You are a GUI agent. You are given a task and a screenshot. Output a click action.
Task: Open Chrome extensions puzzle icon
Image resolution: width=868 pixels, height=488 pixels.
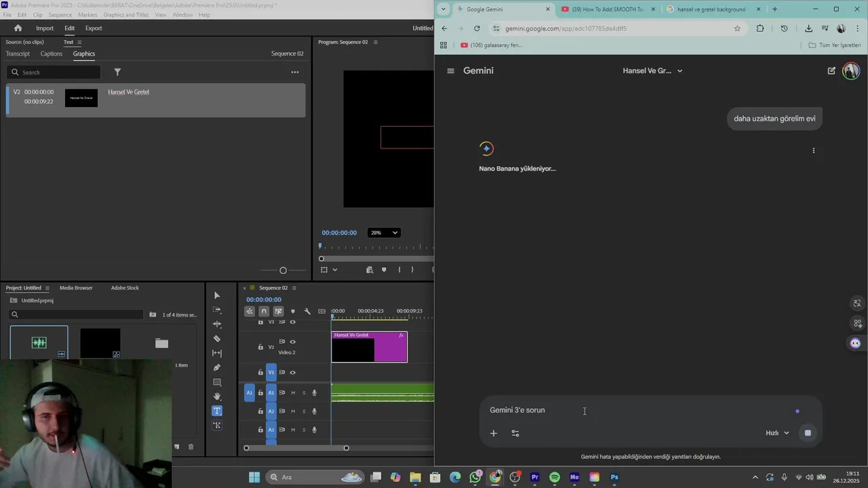point(760,28)
